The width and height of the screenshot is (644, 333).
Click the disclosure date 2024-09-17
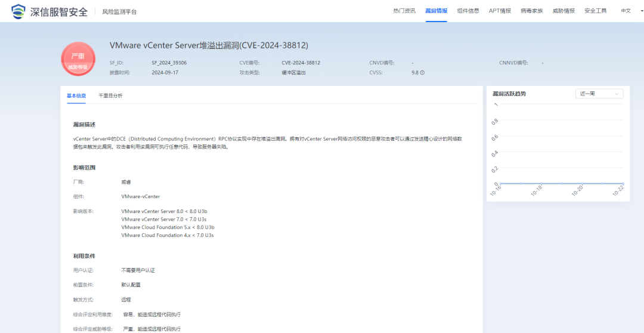165,72
